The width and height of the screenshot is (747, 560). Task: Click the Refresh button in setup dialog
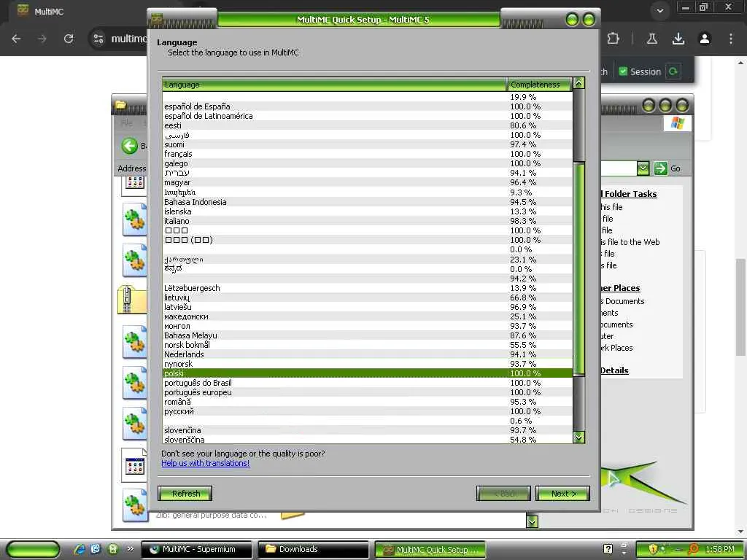185,494
